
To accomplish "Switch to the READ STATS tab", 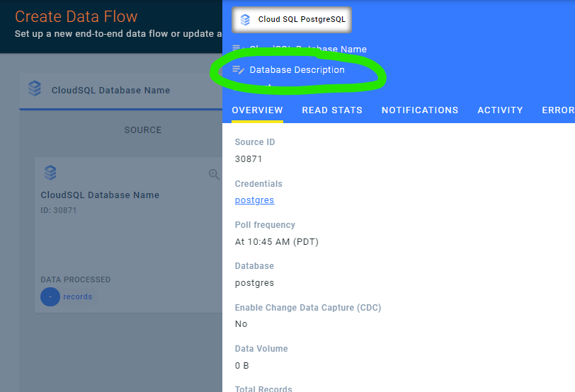I will pyautogui.click(x=332, y=110).
